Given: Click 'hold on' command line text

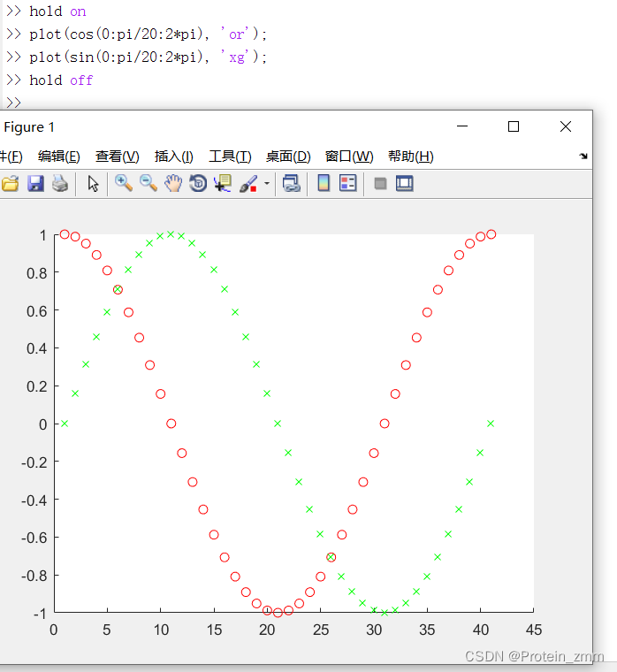Looking at the screenshot, I should [57, 11].
